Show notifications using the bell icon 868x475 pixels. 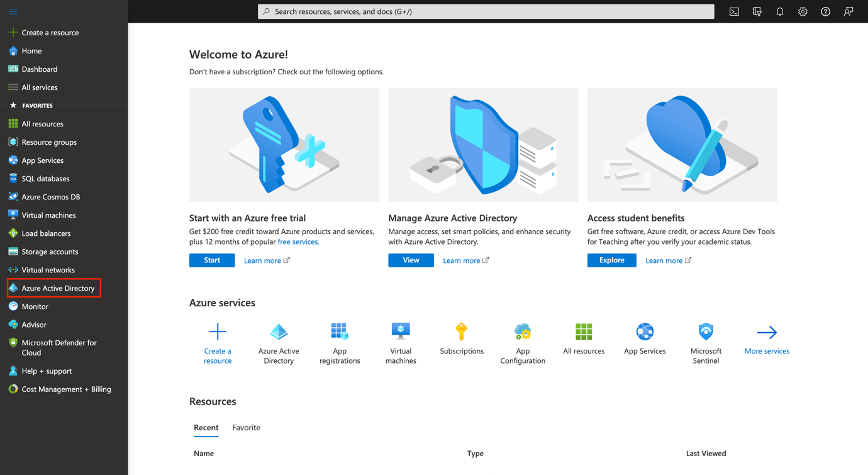coord(780,11)
